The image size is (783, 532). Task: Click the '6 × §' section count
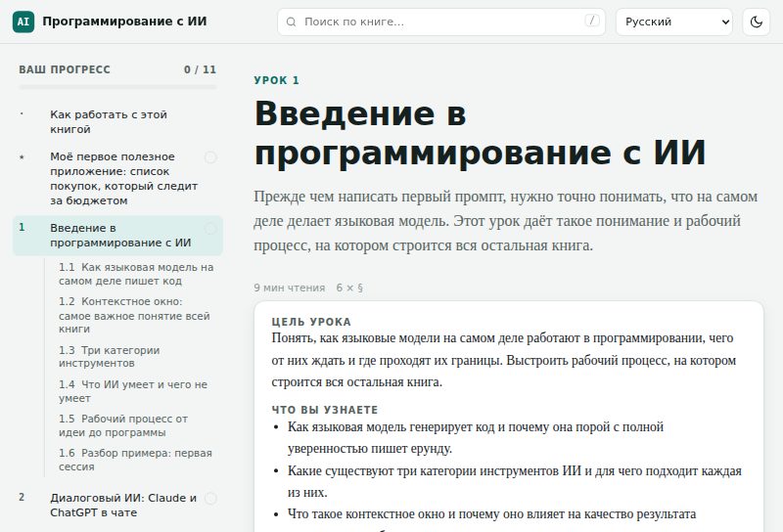(349, 288)
